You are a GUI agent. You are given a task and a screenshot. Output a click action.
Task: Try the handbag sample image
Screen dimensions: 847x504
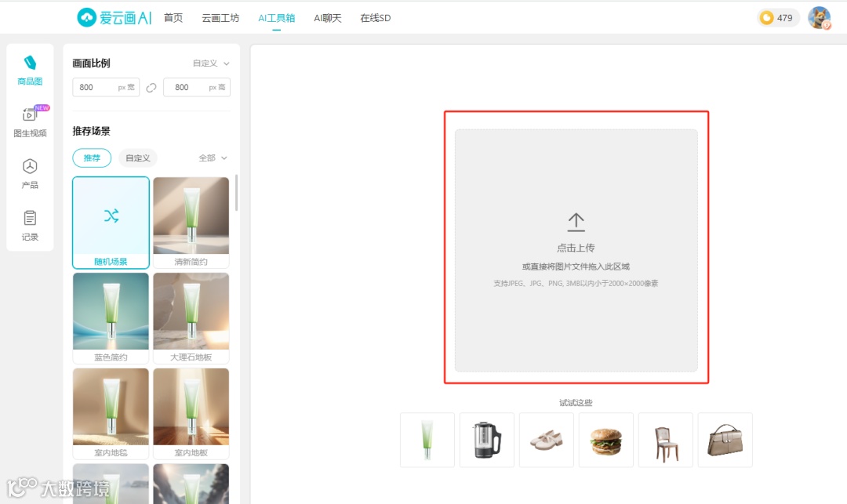(x=725, y=440)
